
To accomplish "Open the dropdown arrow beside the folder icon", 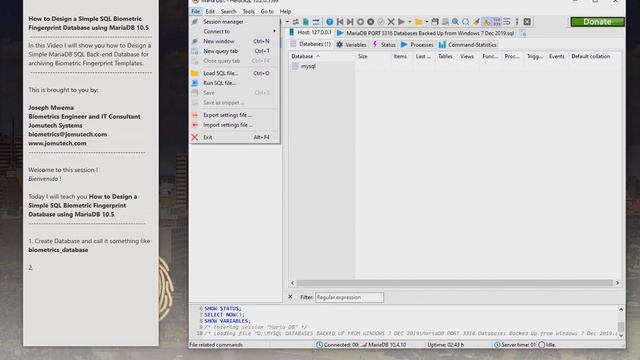I will (x=427, y=22).
